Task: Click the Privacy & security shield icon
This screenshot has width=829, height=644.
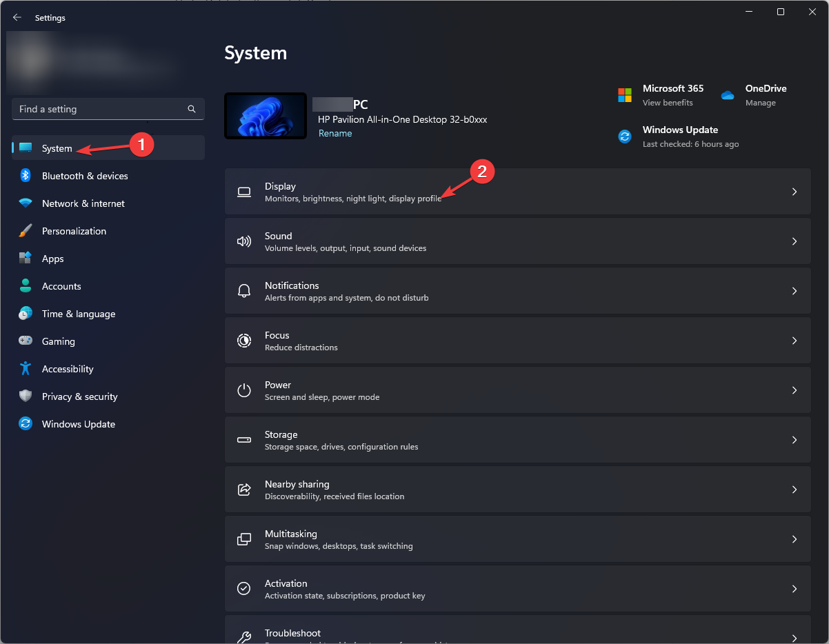Action: click(26, 396)
